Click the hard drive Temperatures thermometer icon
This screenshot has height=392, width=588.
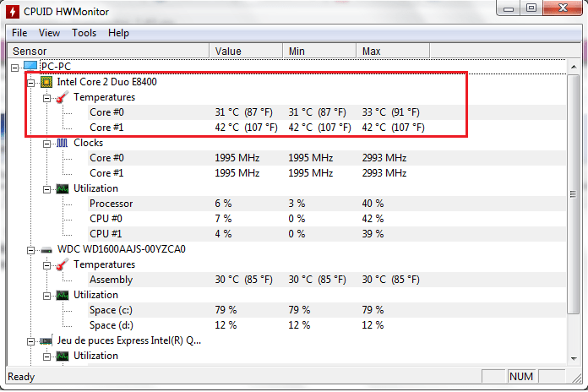63,264
